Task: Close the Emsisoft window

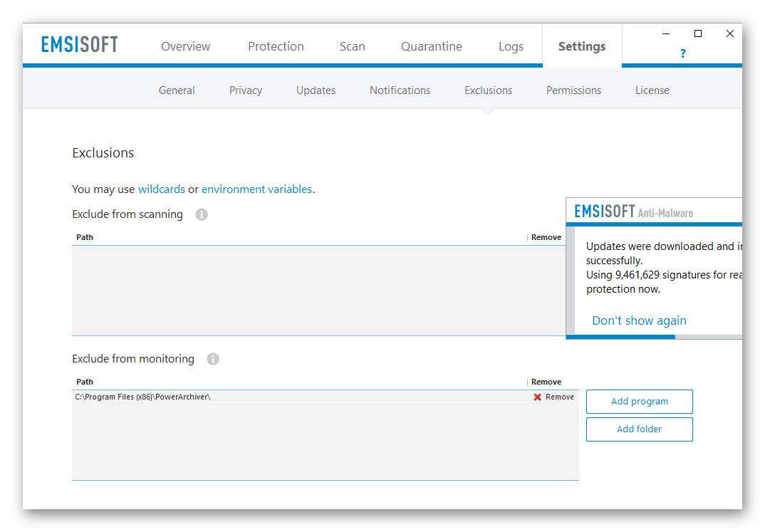Action: [x=730, y=33]
